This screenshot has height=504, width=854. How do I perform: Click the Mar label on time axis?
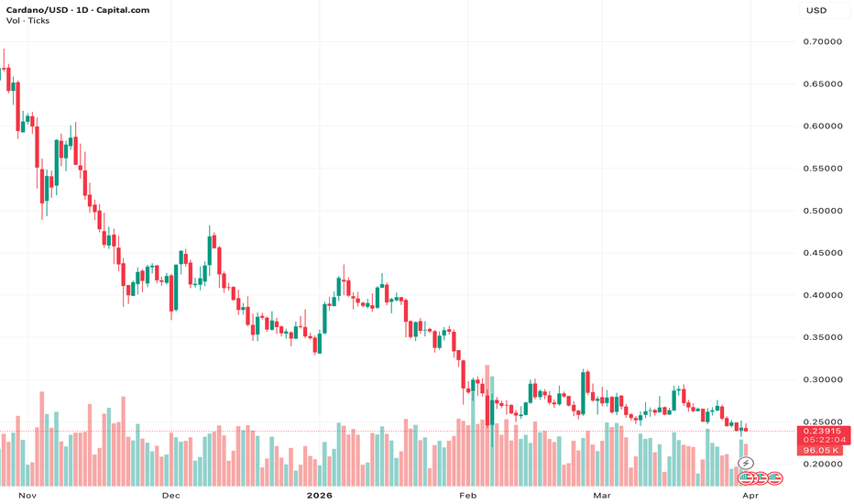click(x=601, y=495)
